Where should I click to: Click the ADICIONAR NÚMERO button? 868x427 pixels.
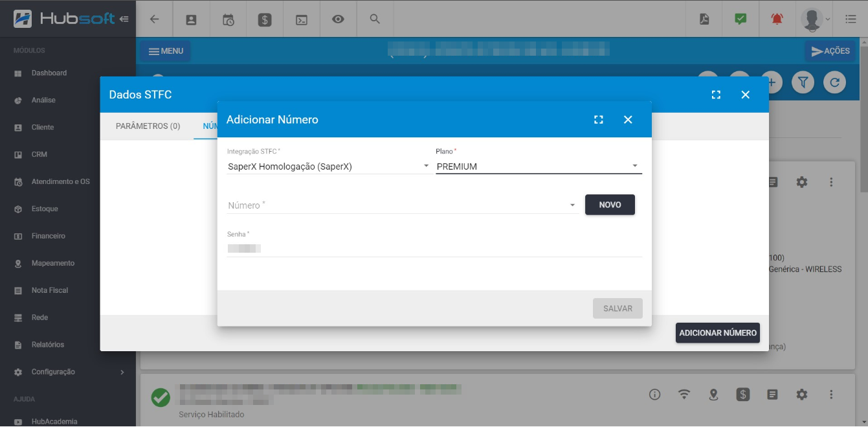[x=717, y=332]
